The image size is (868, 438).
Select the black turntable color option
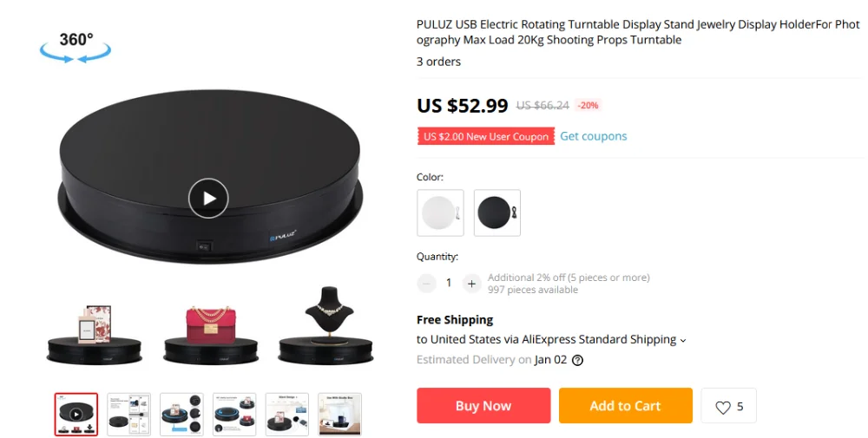click(x=497, y=212)
